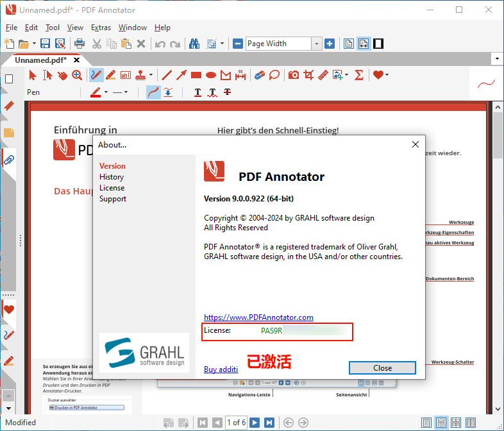This screenshot has width=504, height=431.
Task: Expand the Stamp tool dropdown arrow
Action: coord(151,75)
